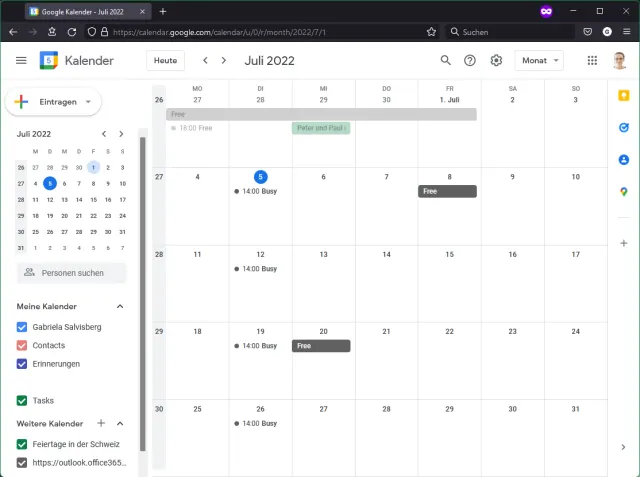Viewport: 640px width, 477px height.
Task: Click Suchen browser search box
Action: (x=510, y=32)
